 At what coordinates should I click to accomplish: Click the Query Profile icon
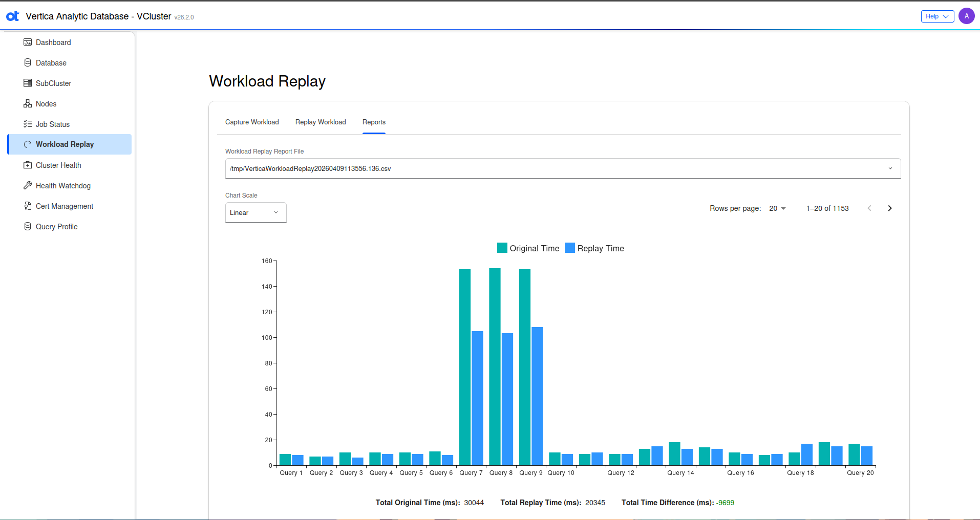tap(28, 226)
